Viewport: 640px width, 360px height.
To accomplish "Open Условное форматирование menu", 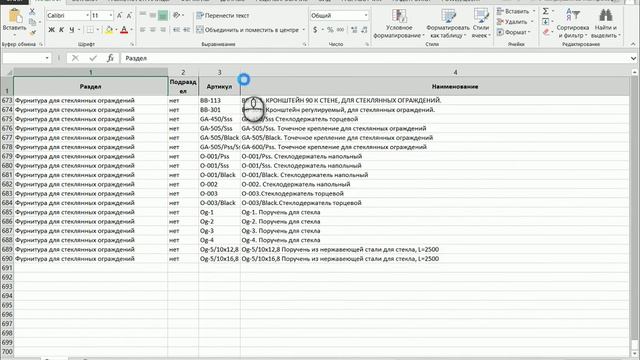I will click(x=399, y=24).
